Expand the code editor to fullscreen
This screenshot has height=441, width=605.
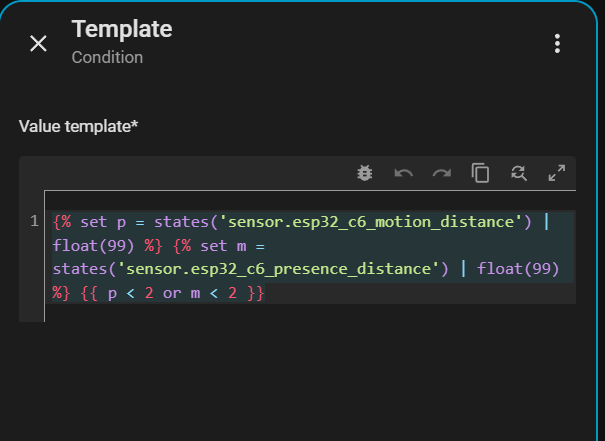coord(557,173)
